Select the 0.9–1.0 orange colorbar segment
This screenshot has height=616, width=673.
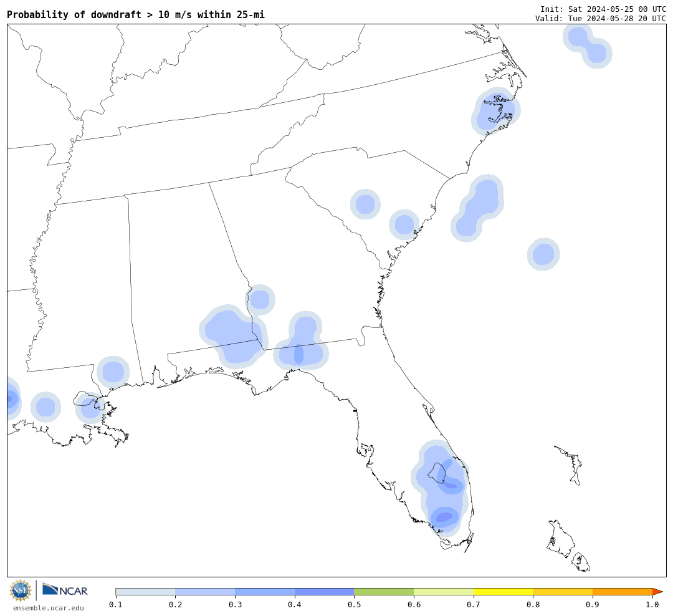623,592
